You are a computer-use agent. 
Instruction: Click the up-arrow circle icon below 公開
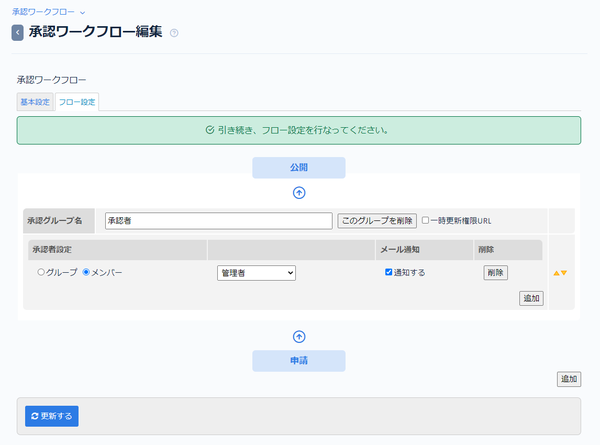click(x=299, y=193)
